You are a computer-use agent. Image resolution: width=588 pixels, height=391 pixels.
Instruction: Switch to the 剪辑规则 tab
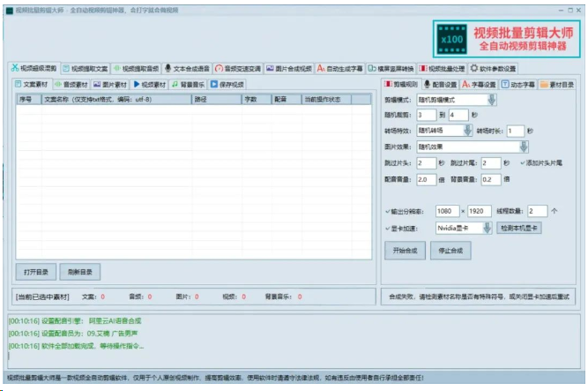pyautogui.click(x=400, y=85)
